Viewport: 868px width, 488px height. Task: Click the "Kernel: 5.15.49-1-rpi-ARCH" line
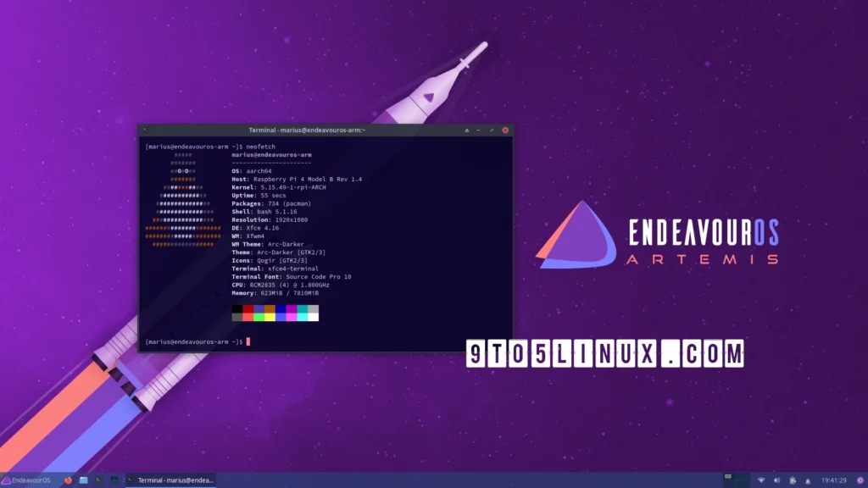point(278,187)
